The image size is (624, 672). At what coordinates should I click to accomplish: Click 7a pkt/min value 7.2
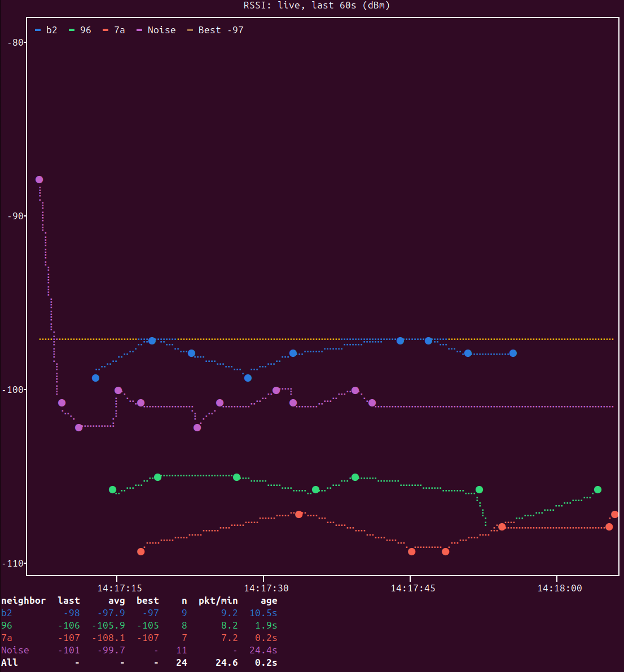click(230, 638)
